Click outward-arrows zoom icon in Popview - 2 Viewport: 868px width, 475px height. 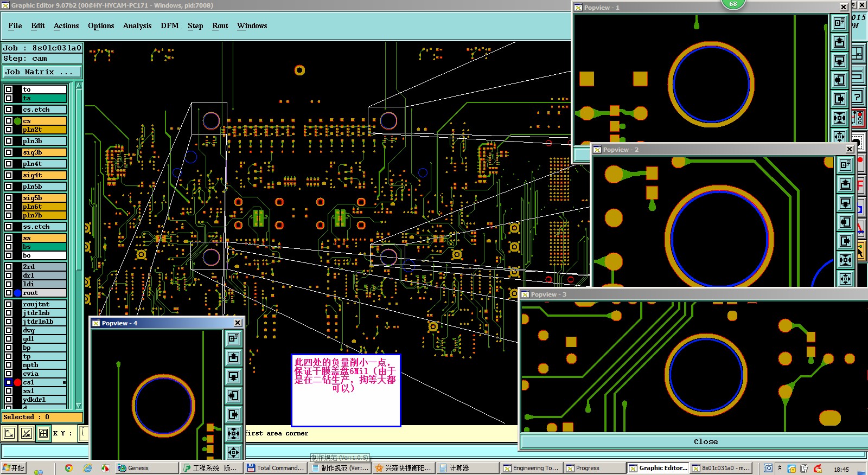pyautogui.click(x=845, y=279)
